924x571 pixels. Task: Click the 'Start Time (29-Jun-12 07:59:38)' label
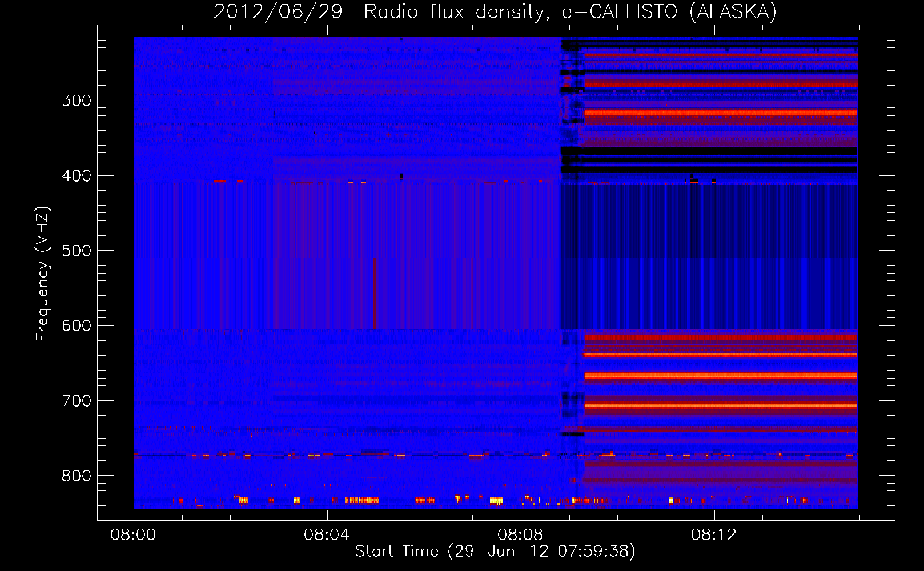coord(495,552)
